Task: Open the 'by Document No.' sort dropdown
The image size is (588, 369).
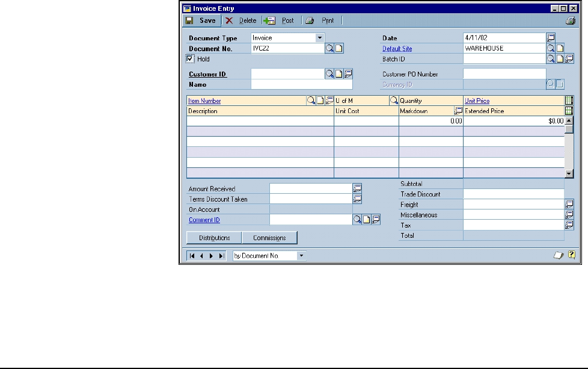Action: pyautogui.click(x=301, y=256)
